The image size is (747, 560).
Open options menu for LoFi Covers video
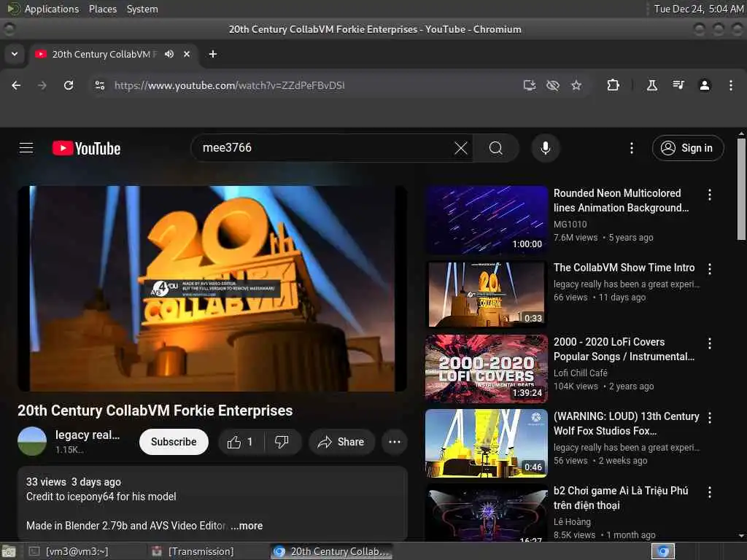coord(710,343)
